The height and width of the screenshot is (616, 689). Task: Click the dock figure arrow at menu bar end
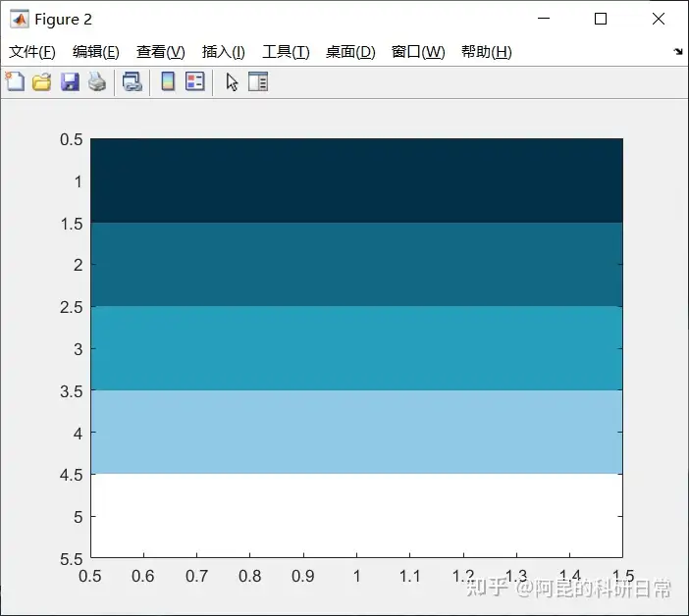coord(678,51)
